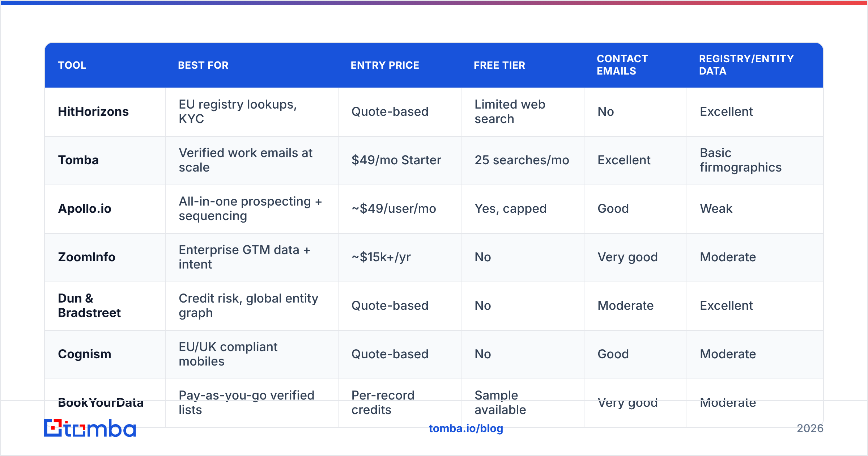The width and height of the screenshot is (868, 456).
Task: Select the ZoomInfo tool name
Action: pos(86,257)
